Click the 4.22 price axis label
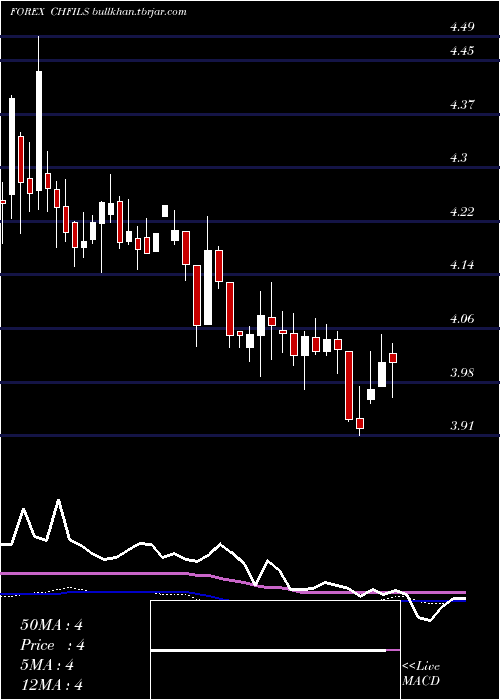Screen dimensions: 500x700 coord(462,212)
